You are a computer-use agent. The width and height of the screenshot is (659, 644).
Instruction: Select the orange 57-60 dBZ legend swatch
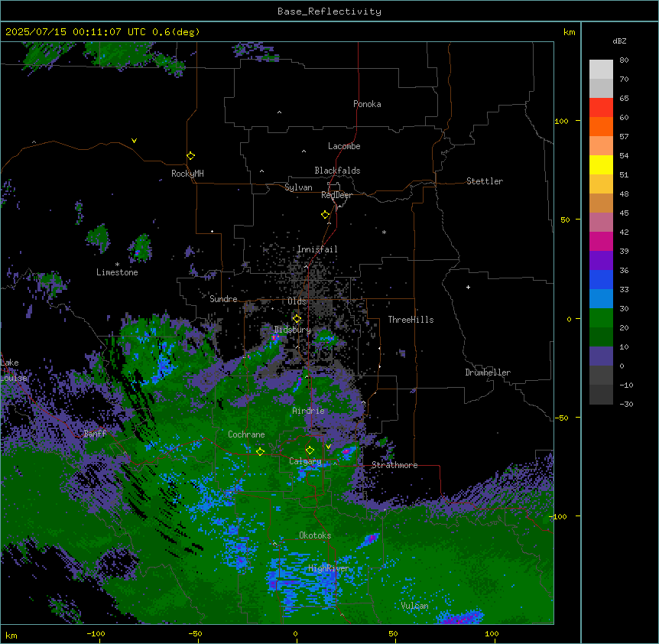[x=601, y=126]
